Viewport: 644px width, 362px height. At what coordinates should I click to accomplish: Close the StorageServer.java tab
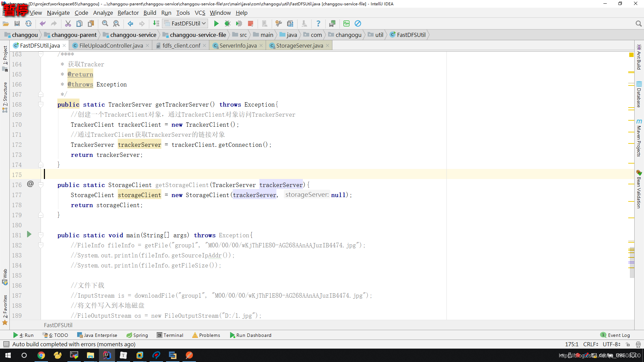pos(327,46)
